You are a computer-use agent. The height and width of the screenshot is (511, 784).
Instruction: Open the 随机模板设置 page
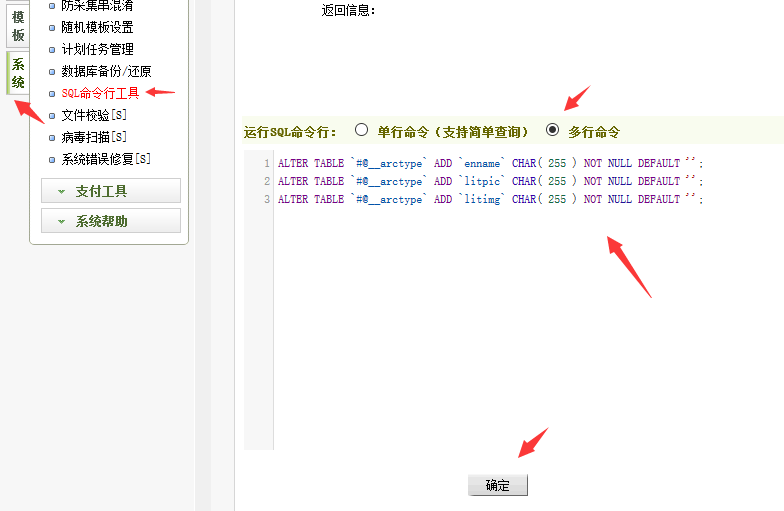point(97,27)
